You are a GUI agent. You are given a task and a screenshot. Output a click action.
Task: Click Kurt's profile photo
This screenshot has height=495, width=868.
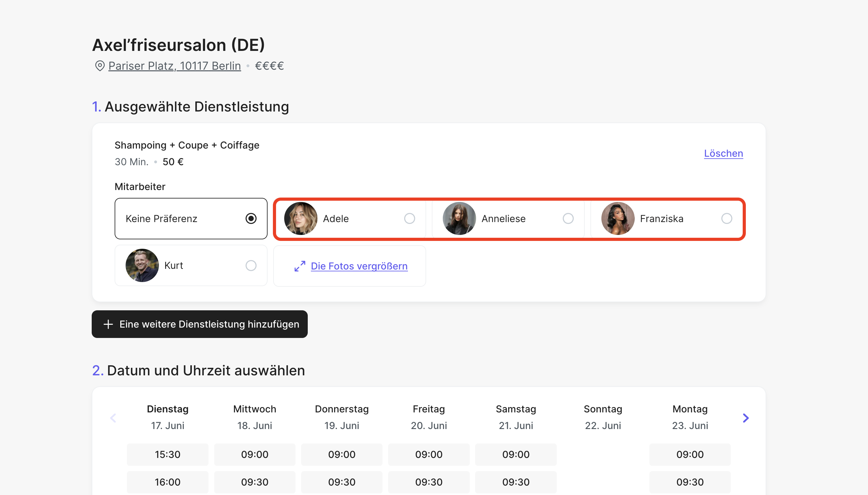point(142,265)
